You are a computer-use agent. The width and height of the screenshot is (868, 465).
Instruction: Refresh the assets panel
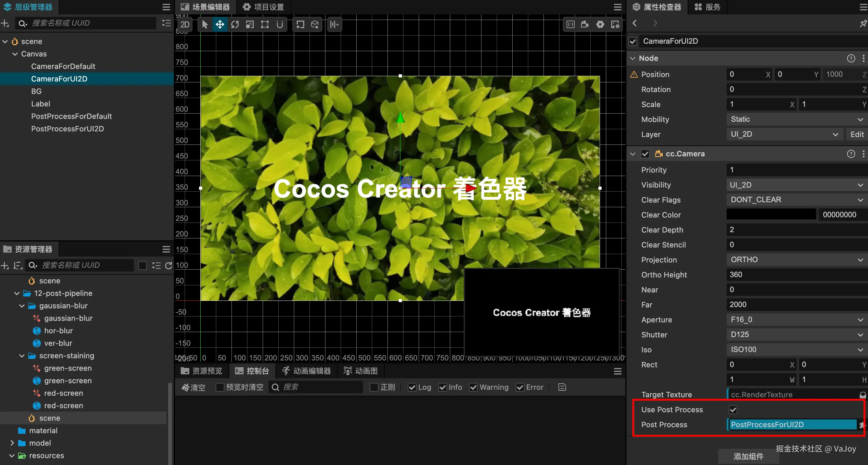168,266
